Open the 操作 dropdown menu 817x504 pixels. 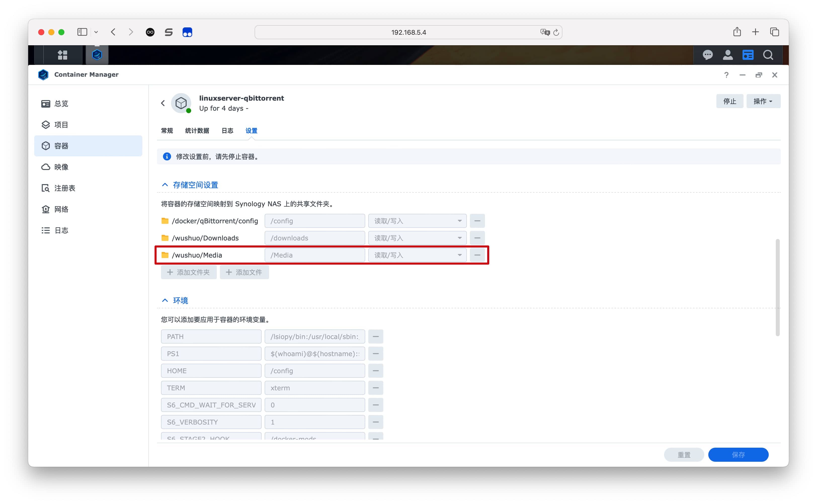point(763,101)
